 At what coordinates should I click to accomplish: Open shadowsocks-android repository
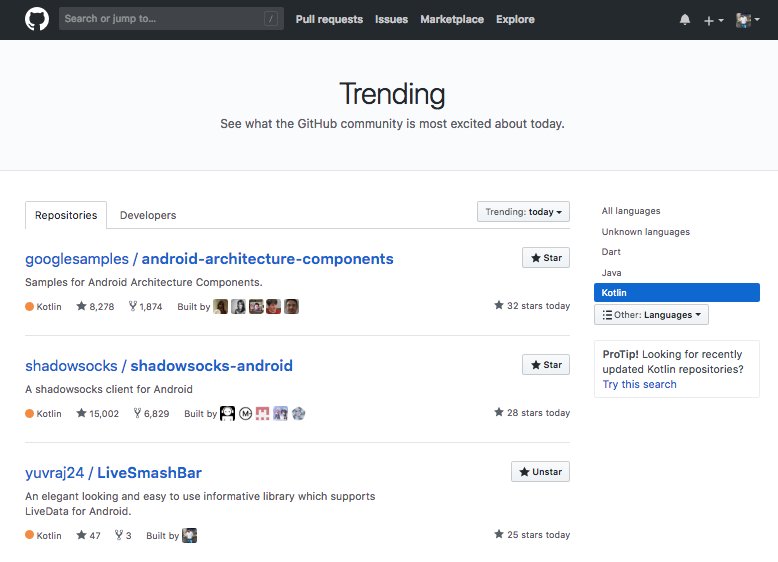click(x=211, y=366)
